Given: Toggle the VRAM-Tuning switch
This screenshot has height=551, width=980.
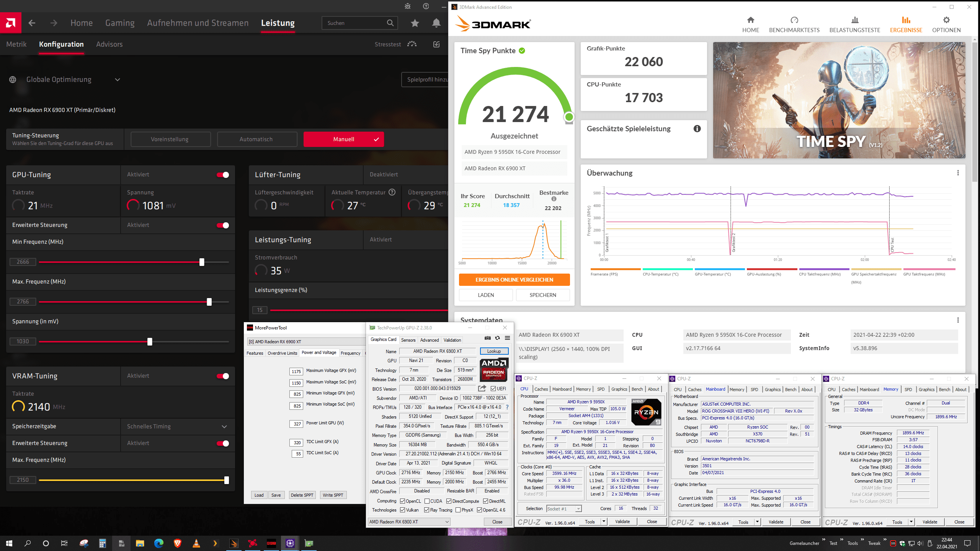Looking at the screenshot, I should point(223,376).
